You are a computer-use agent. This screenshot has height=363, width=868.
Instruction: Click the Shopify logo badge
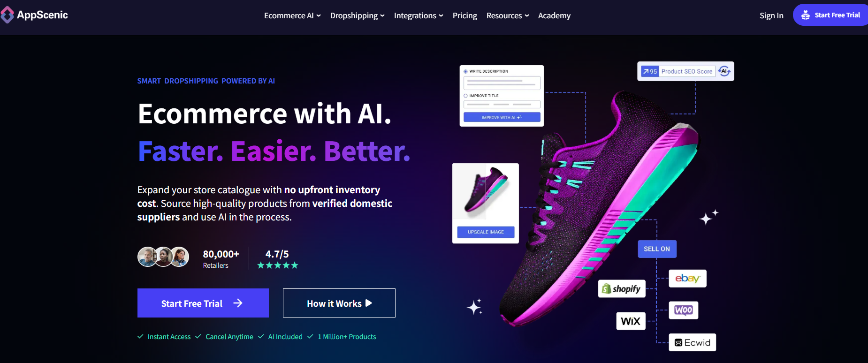[622, 288]
